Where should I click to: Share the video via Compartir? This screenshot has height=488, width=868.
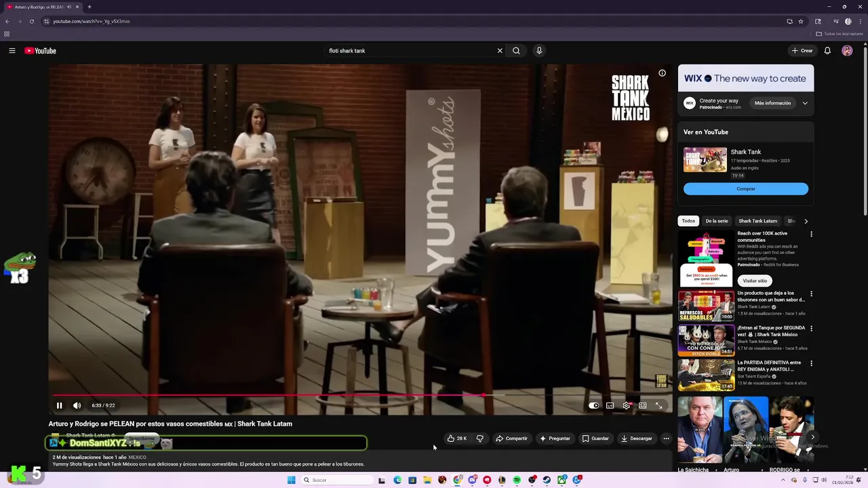coord(511,439)
